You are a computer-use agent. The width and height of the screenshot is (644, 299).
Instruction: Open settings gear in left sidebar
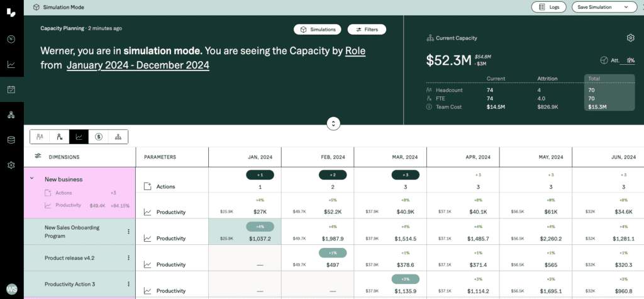(x=11, y=165)
